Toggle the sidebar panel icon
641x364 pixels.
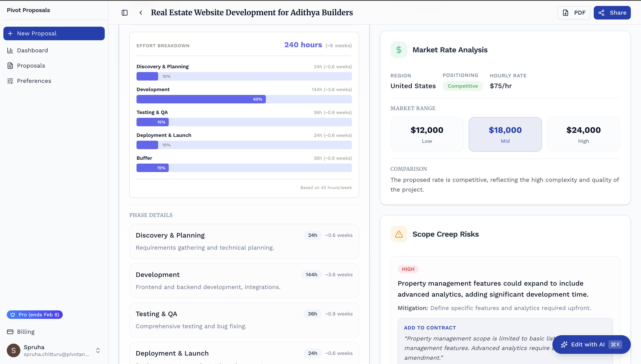pos(125,13)
